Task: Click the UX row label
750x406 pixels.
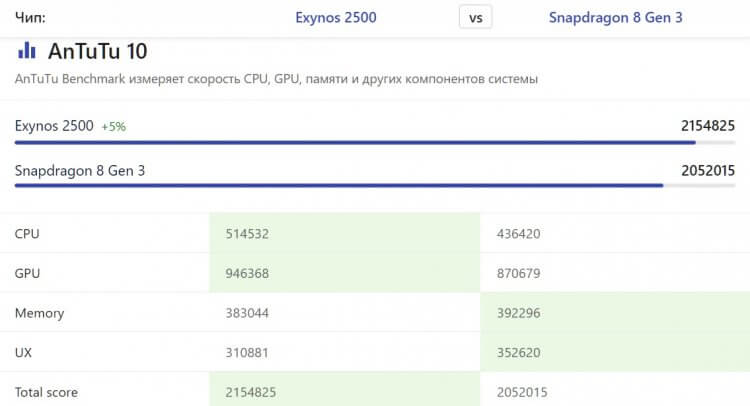Action: [23, 353]
